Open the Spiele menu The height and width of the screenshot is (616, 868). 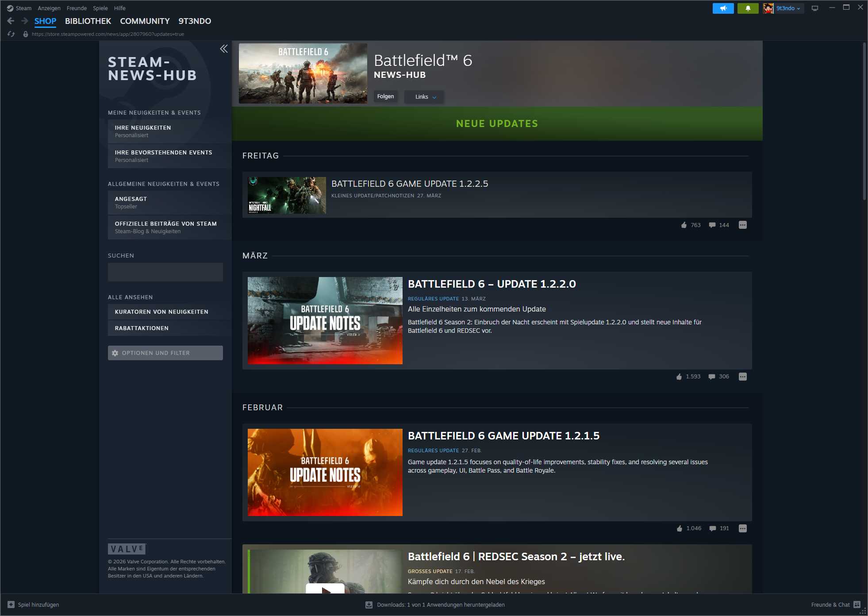click(x=100, y=8)
